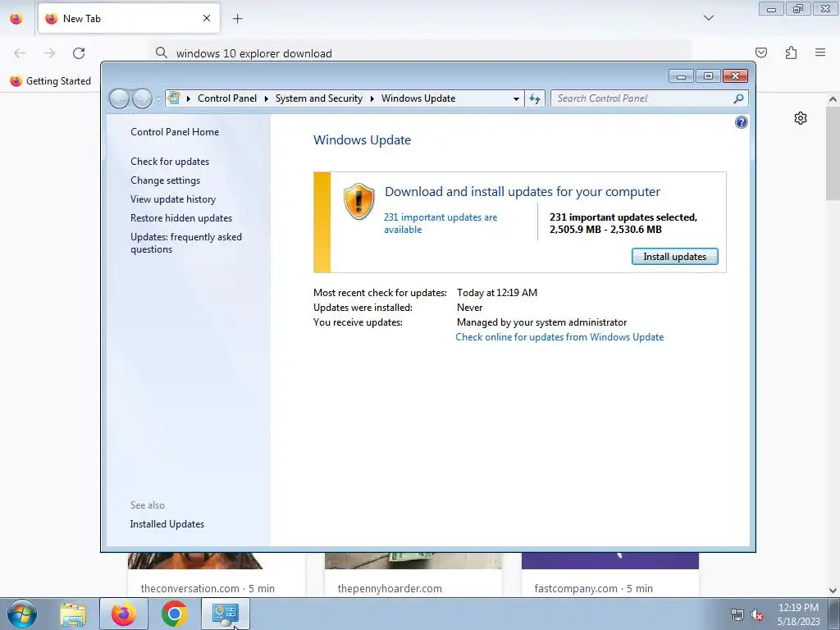Click the Firefox page vertical scrollbar thumb
840x630 pixels.
click(x=833, y=153)
